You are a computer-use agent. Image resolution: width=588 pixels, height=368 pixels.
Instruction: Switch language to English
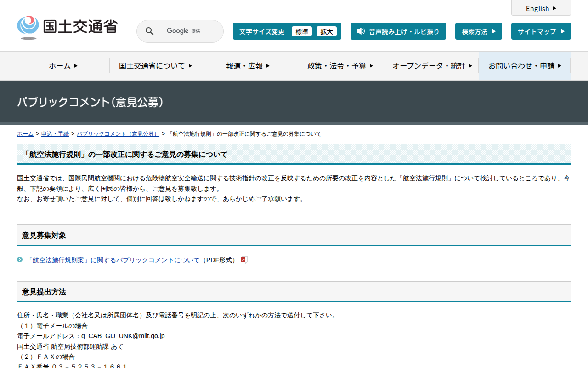point(541,8)
